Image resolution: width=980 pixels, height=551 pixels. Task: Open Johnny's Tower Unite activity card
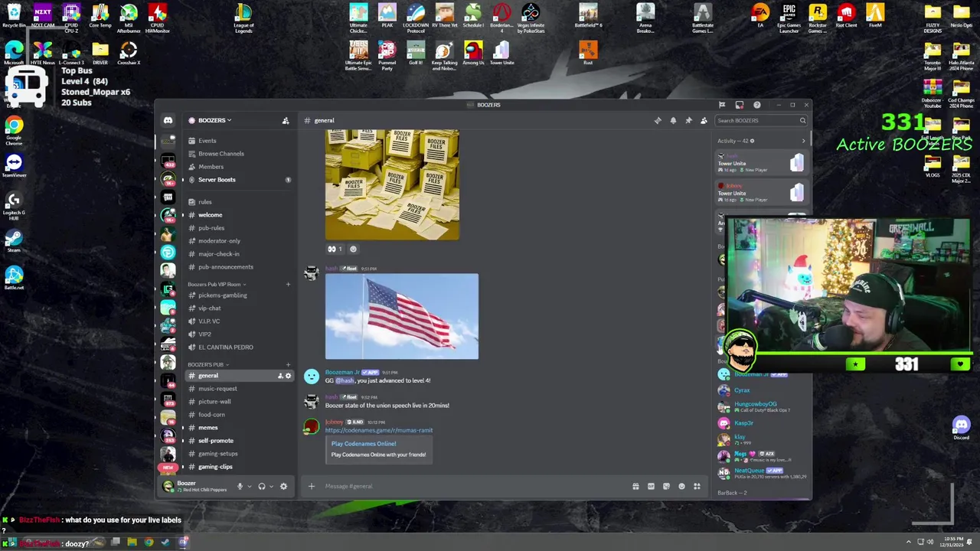761,192
